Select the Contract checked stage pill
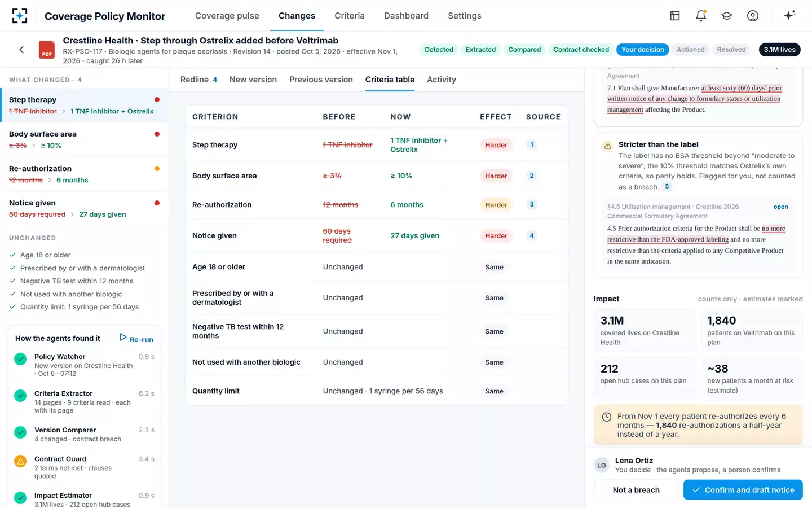 (x=581, y=50)
